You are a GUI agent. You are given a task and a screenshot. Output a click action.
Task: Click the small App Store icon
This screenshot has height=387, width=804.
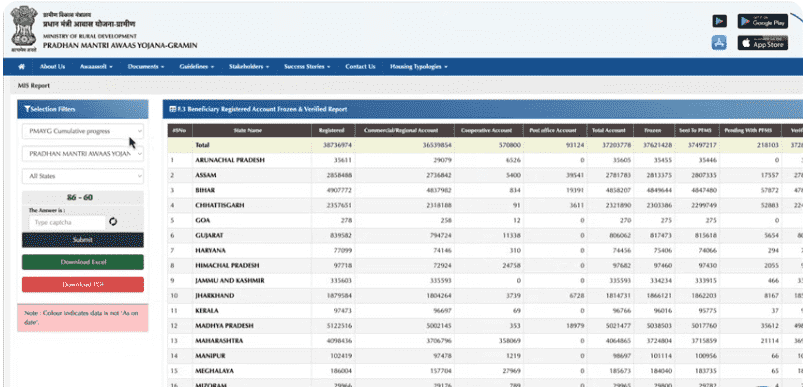(719, 43)
